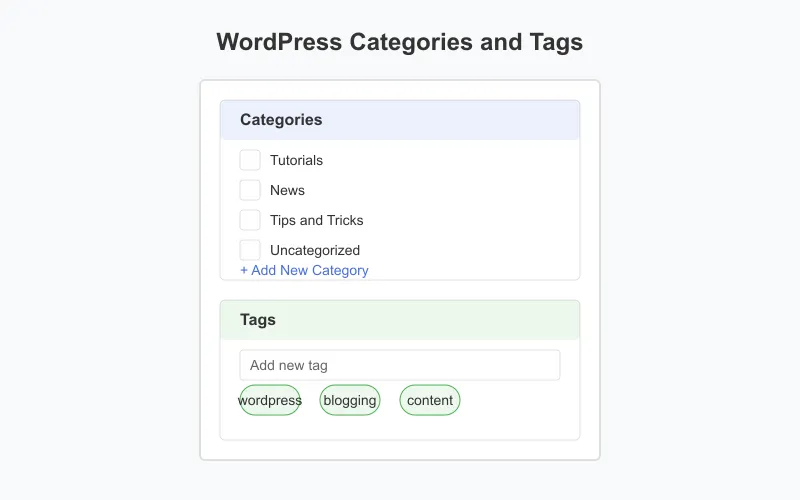This screenshot has width=800, height=500.
Task: Tick the Uncategorized checkbox
Action: pyautogui.click(x=250, y=250)
